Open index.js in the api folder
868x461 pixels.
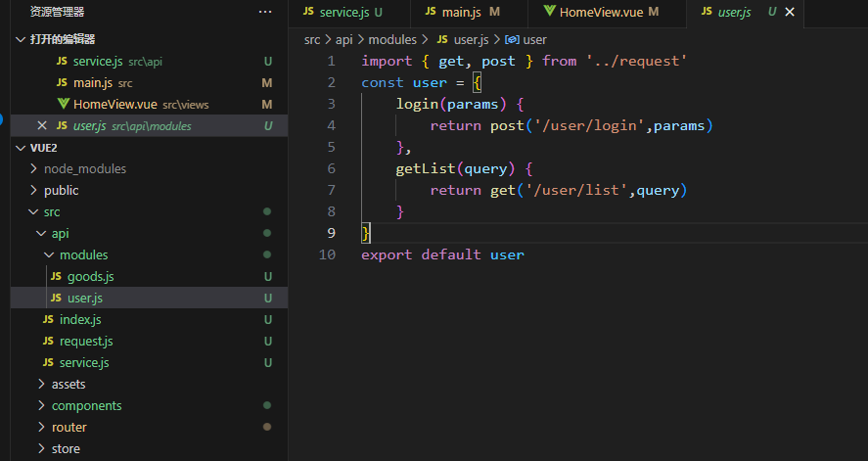tap(149, 319)
